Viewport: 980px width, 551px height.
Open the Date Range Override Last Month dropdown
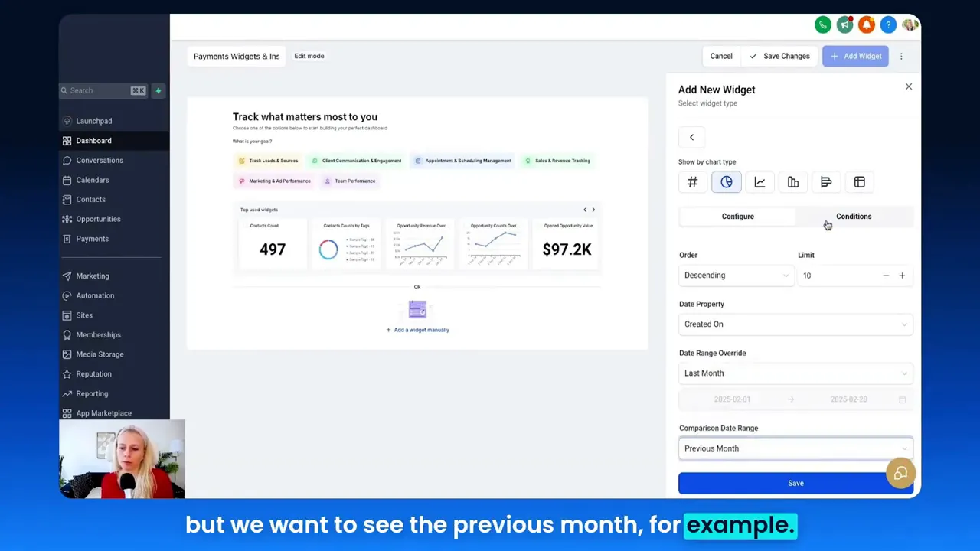(x=795, y=373)
